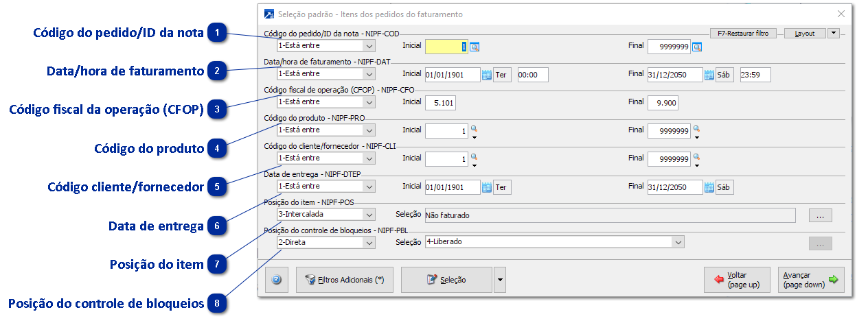868x323 pixels.
Task: Open dropdown arrow under produto Inicial search icon
Action: [474, 137]
